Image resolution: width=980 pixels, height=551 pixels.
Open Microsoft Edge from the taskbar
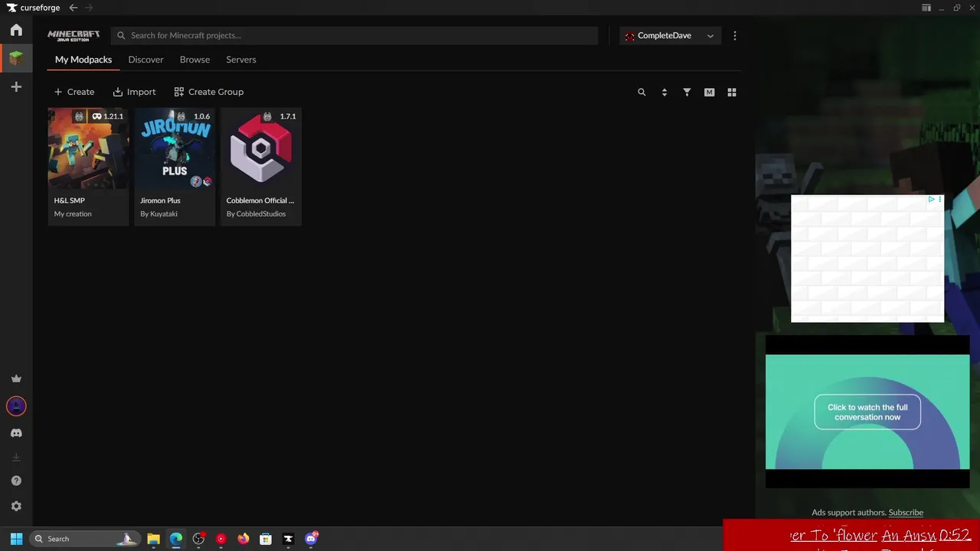pos(176,539)
